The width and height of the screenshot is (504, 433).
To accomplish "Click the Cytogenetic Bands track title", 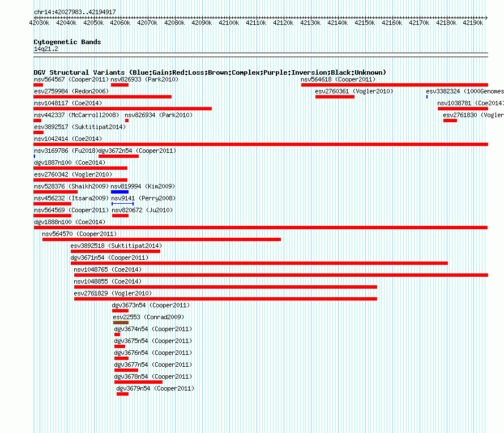I will coord(67,42).
